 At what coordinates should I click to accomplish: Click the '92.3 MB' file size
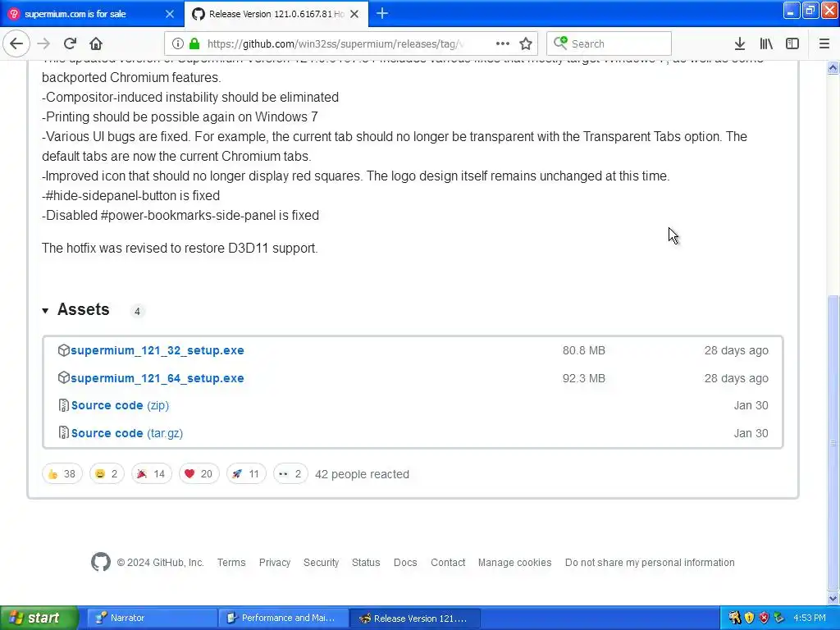click(x=584, y=378)
